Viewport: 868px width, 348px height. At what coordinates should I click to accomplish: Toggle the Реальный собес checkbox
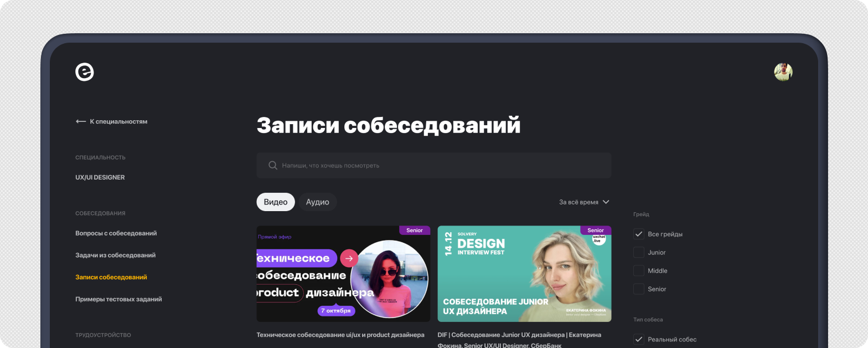[639, 339]
